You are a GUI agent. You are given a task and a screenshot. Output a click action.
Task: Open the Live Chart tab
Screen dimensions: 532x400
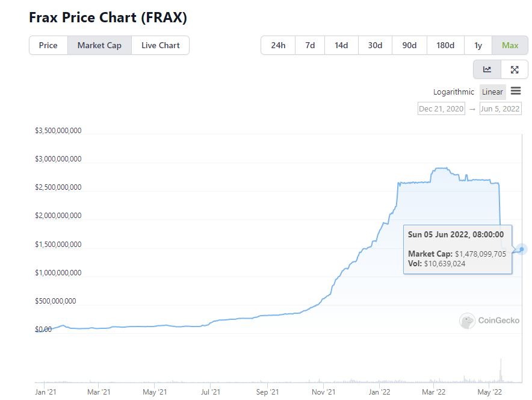pyautogui.click(x=160, y=45)
